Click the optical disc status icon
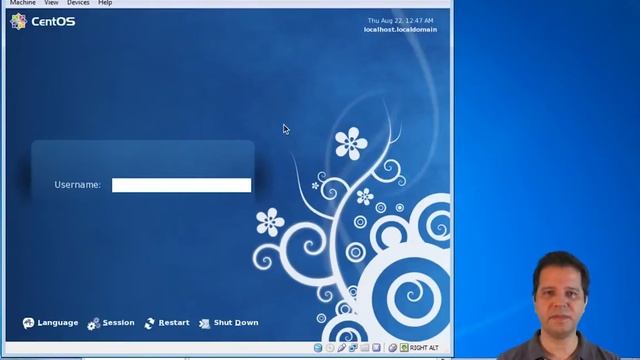This screenshot has width=640, height=360. 330,348
